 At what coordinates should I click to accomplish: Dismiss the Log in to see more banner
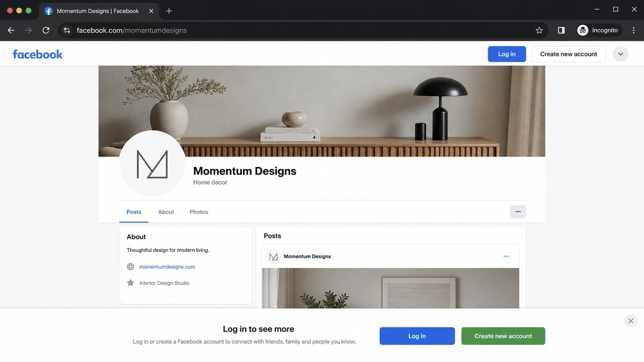click(631, 321)
